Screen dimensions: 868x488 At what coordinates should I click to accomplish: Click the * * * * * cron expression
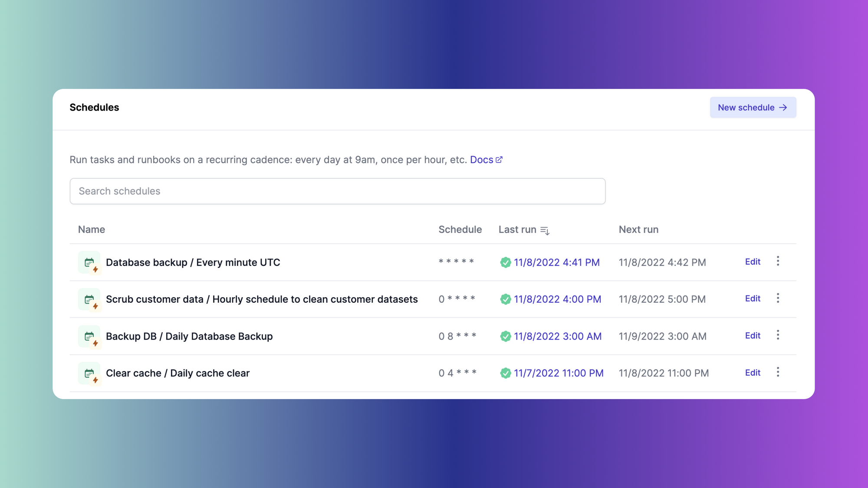(x=456, y=262)
